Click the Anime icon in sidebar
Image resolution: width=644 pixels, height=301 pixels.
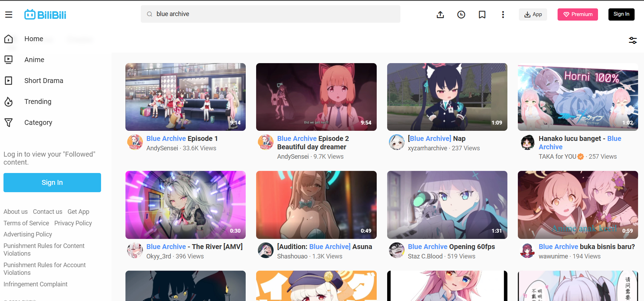coord(9,60)
